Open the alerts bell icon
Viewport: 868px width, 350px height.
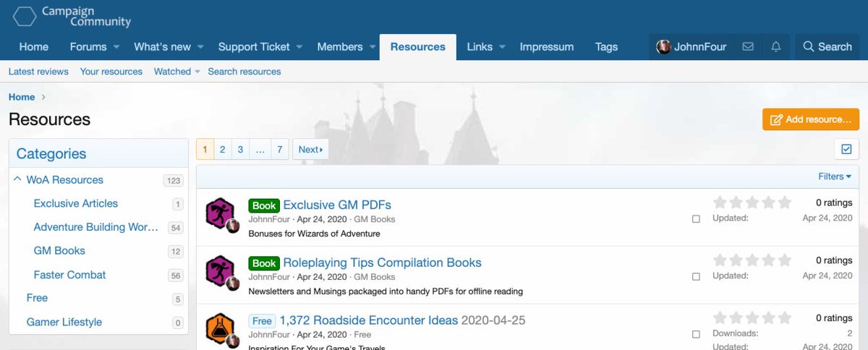tap(776, 47)
